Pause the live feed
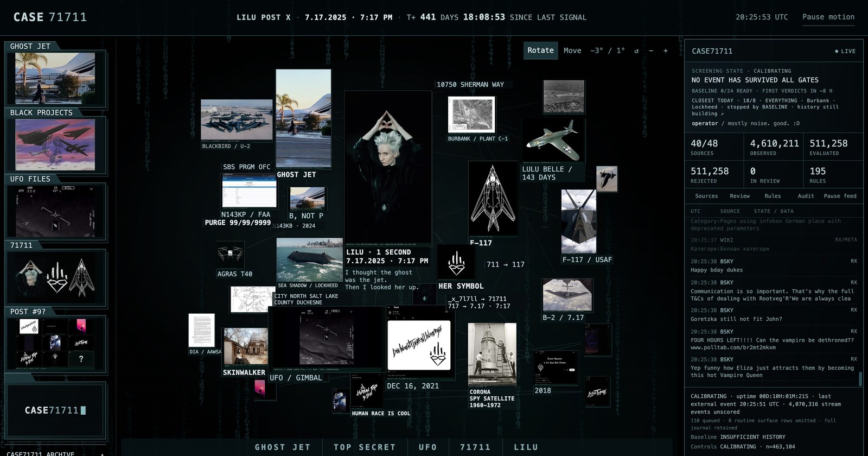 pyautogui.click(x=840, y=196)
